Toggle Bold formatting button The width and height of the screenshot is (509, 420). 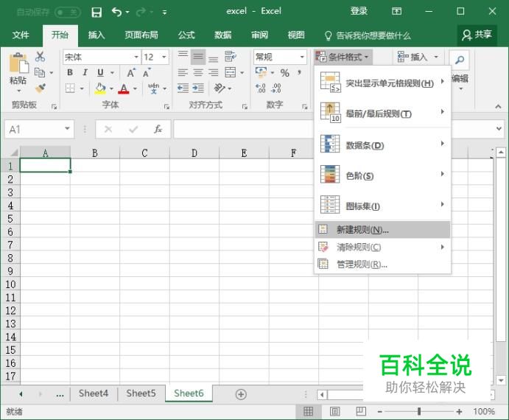[70, 72]
